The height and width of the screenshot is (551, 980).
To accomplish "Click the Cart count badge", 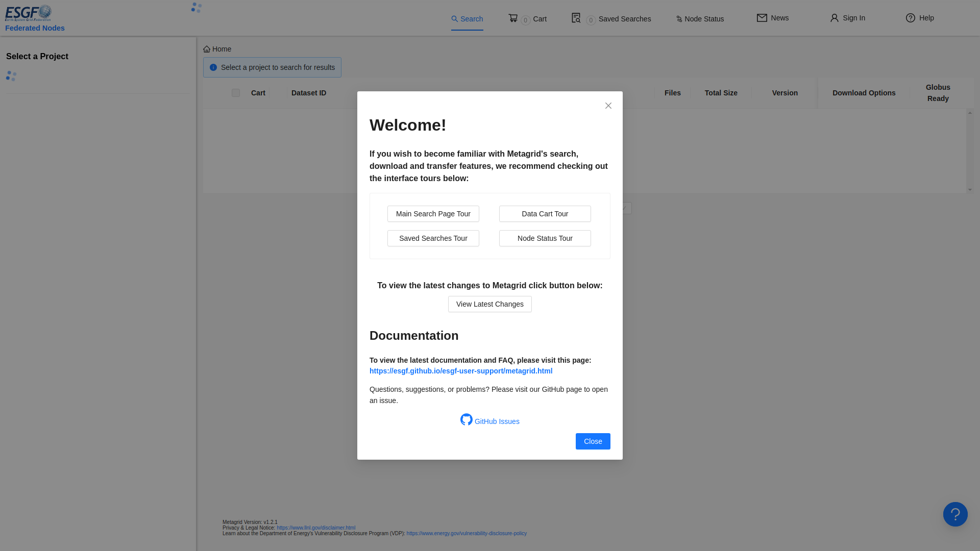I will [x=525, y=20].
